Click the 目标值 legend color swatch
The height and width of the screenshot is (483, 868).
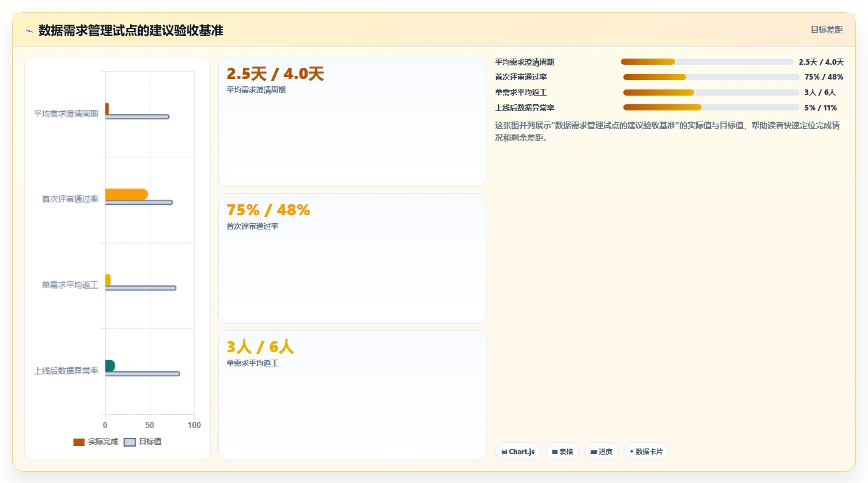pos(129,442)
